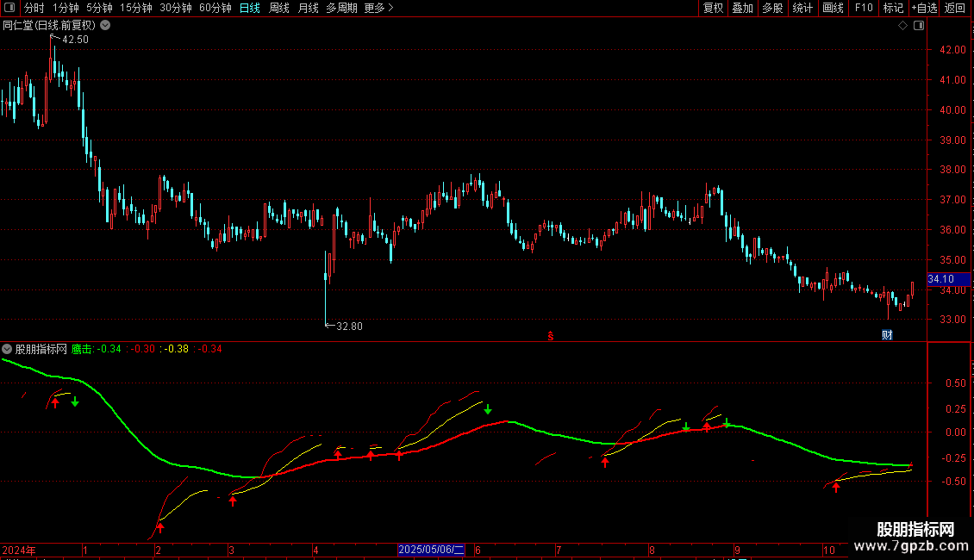Viewport: 974px width, 560px height.
Task: Toggle the side panel icon in chart header
Action: click(x=919, y=26)
